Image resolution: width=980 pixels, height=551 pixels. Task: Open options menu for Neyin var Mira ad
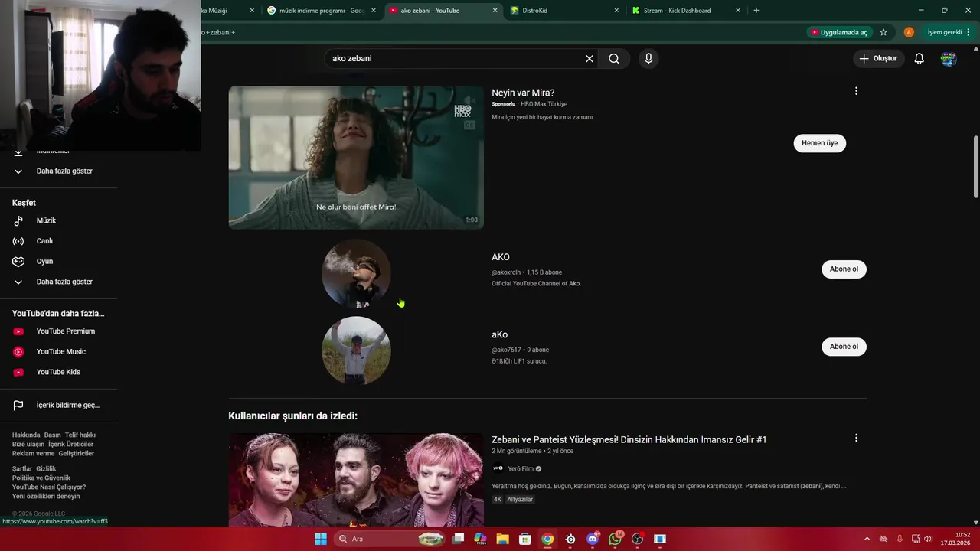(x=856, y=91)
